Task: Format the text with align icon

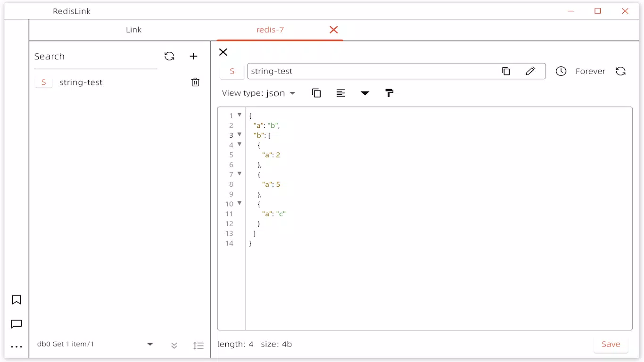Action: click(341, 93)
